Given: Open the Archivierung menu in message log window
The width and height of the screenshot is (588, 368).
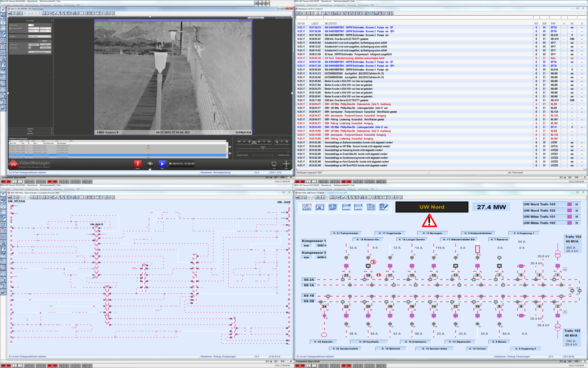Looking at the screenshot, I should point(363,5).
